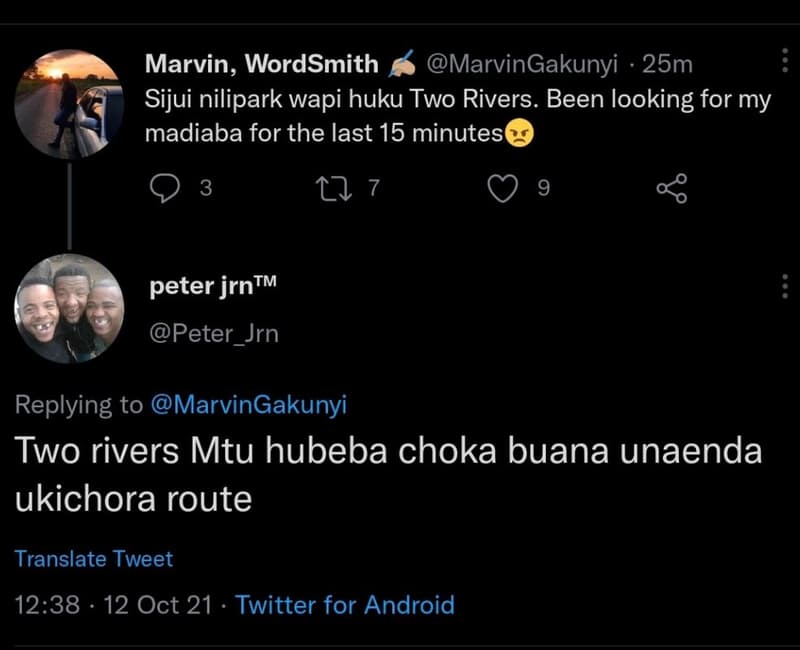Click the retweet icon showing 7 retweets
The image size is (800, 650).
[x=337, y=185]
